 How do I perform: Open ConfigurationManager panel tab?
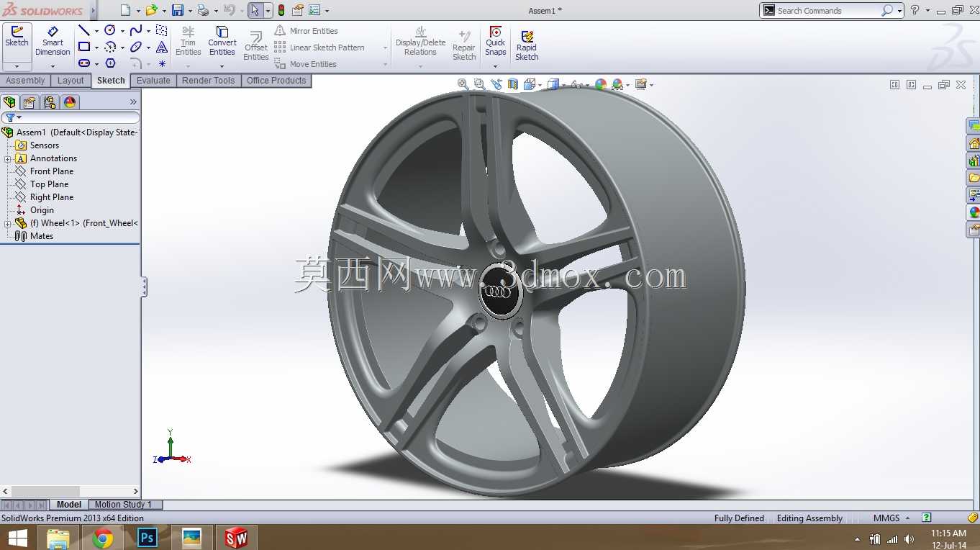tap(50, 102)
